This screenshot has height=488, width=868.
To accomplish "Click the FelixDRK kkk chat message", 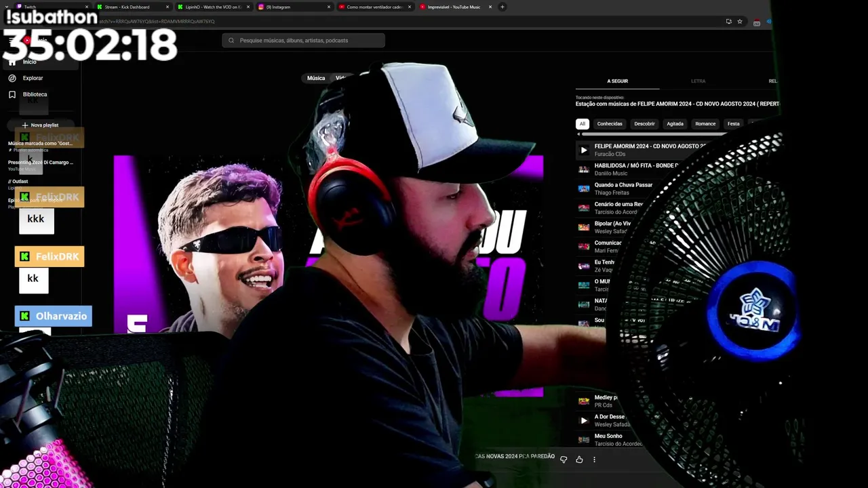I will point(36,220).
